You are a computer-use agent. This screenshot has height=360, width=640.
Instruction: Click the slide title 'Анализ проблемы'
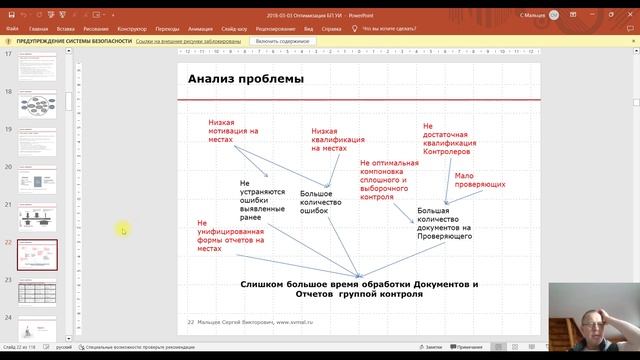point(246,79)
